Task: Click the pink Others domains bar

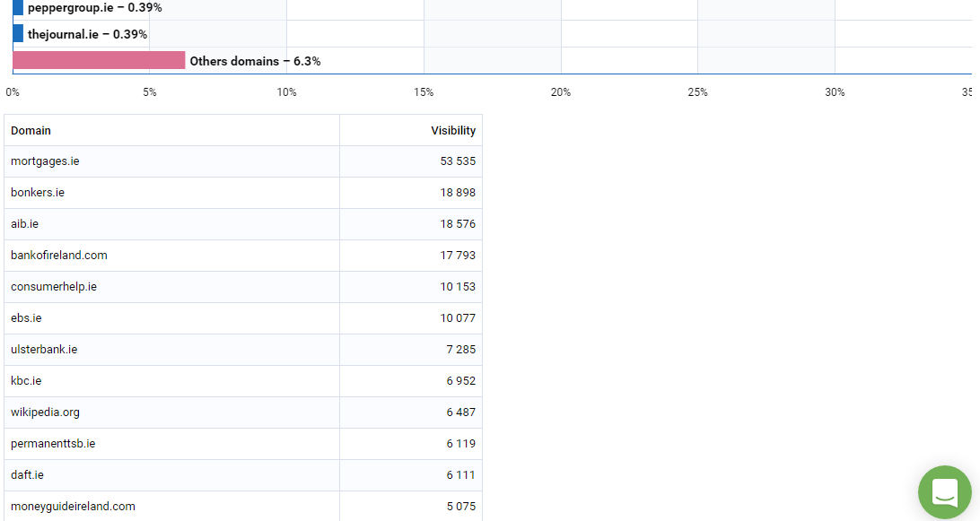Action: (99, 61)
